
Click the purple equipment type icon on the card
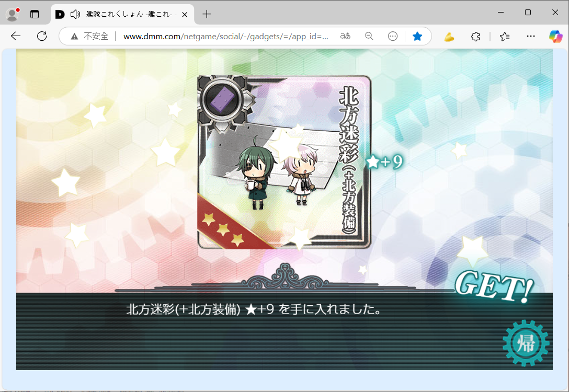(x=222, y=99)
